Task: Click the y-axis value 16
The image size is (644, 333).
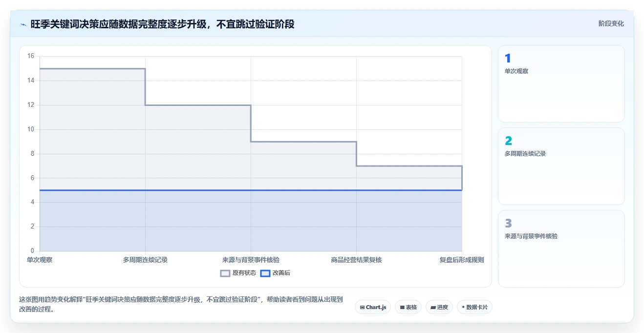Action: coord(31,56)
